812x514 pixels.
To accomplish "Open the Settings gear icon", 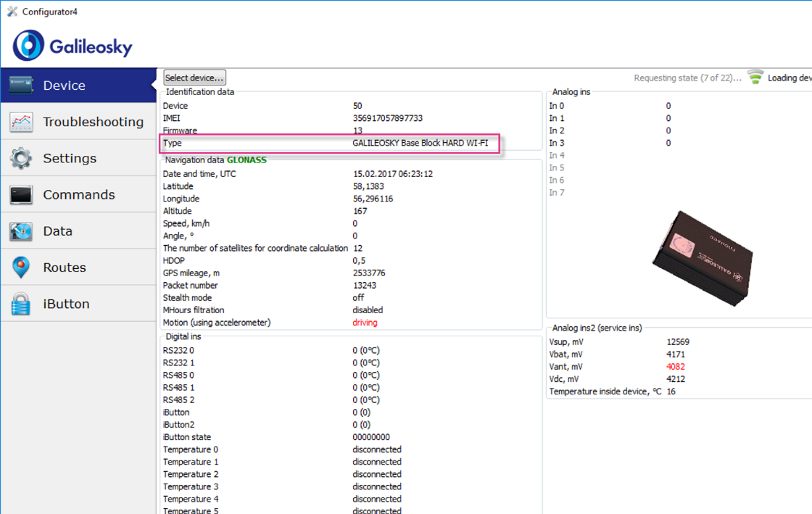I will (x=21, y=158).
